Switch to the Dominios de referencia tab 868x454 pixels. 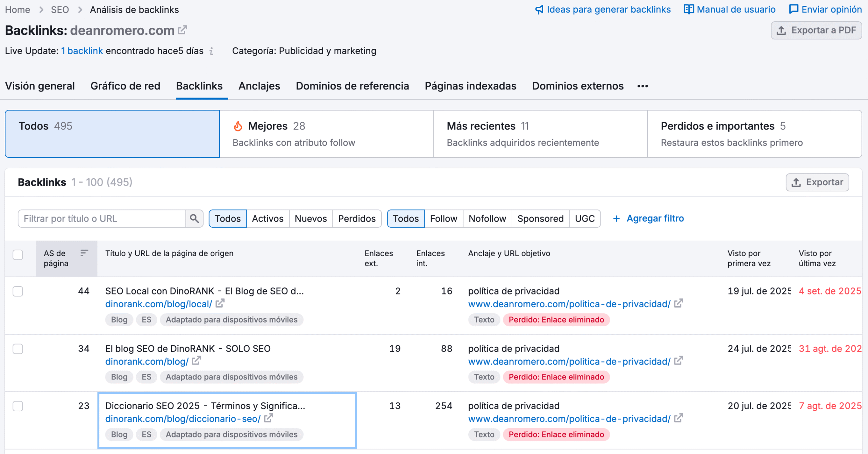352,86
